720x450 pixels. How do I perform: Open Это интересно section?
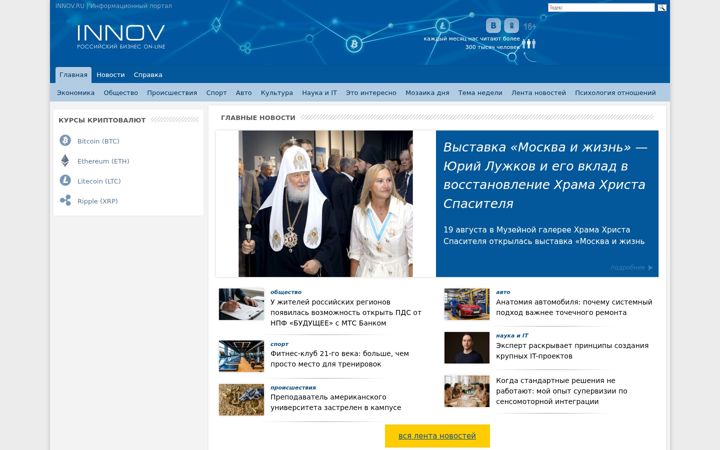[x=371, y=93]
